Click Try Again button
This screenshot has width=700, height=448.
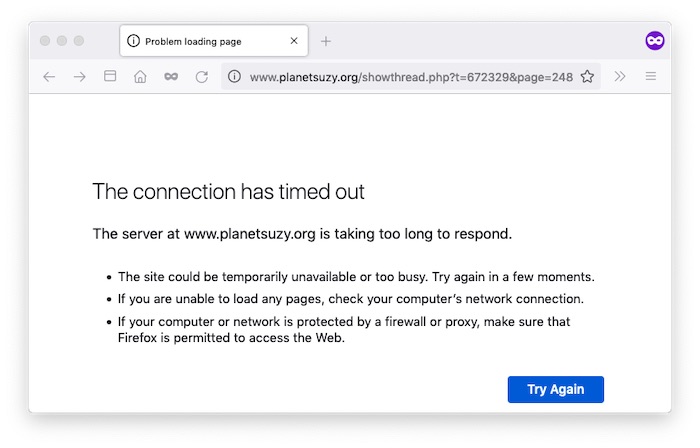tap(556, 389)
